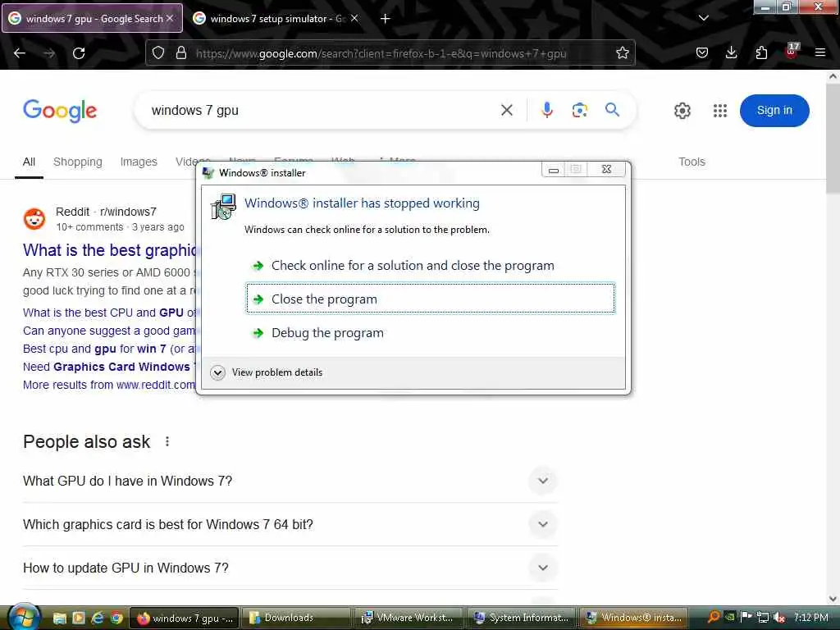Image resolution: width=840 pixels, height=630 pixels.
Task: Click the scrollbar down arrow
Action: [833, 599]
